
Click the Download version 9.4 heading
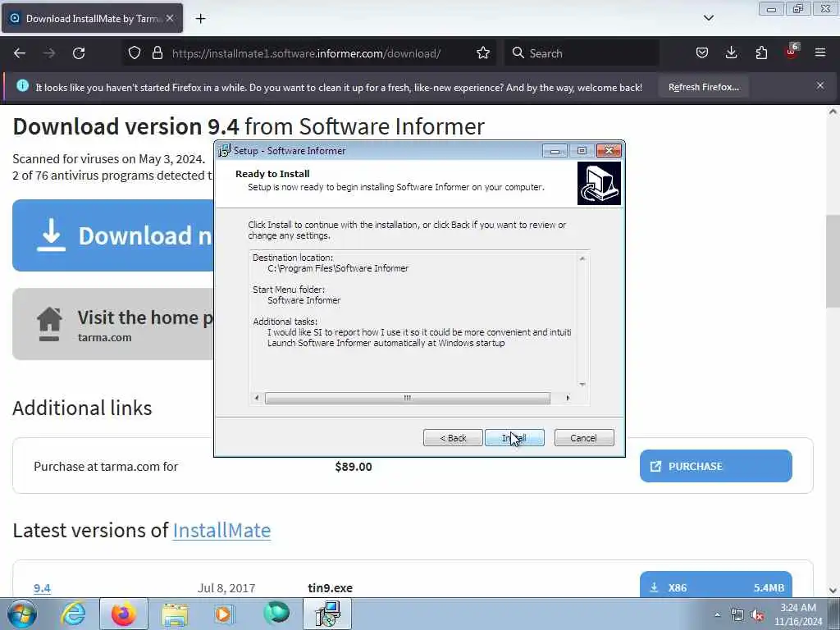249,126
